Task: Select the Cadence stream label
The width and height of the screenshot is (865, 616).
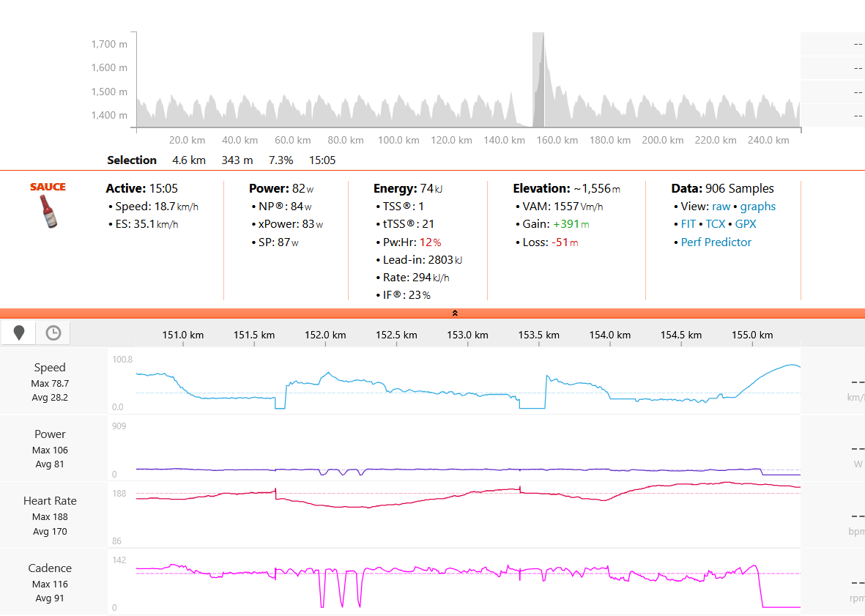Action: click(x=50, y=568)
